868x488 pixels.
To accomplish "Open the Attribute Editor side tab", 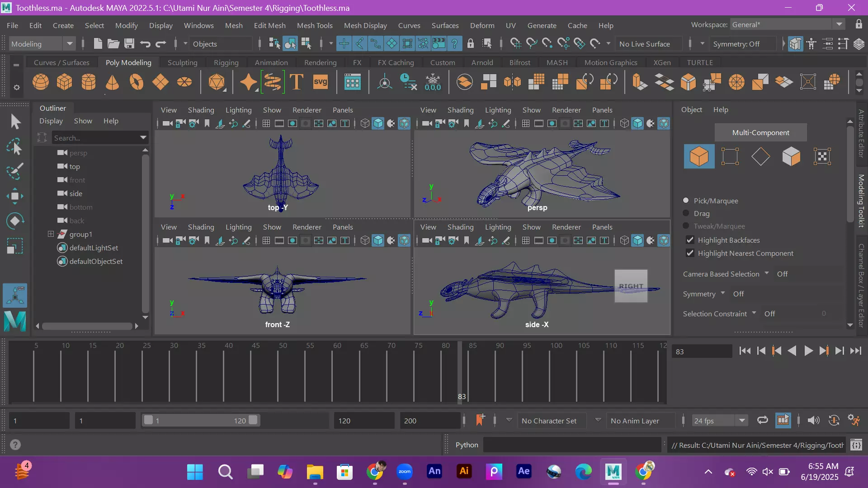I will pyautogui.click(x=861, y=134).
